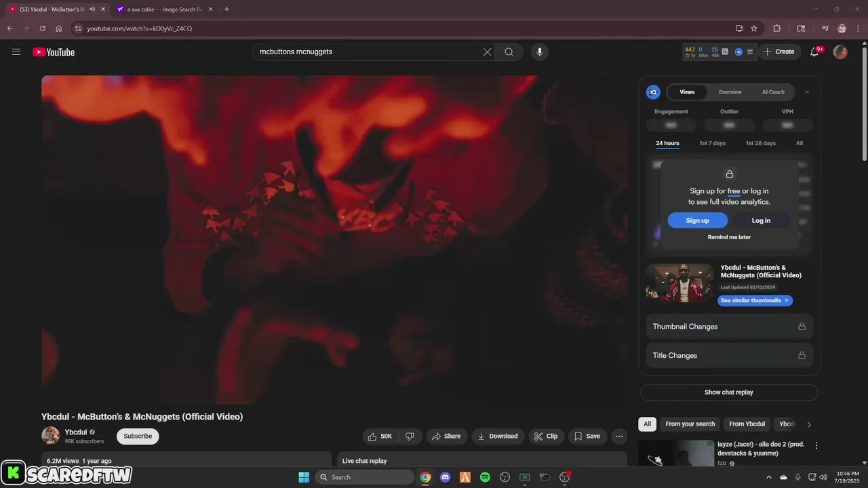Select 1st 7 days tab
The height and width of the screenshot is (488, 868).
click(x=713, y=143)
